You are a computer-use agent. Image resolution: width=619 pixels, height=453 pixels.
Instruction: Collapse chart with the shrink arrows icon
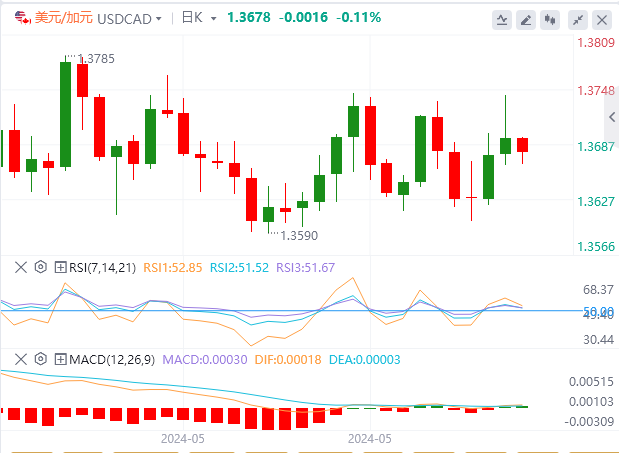coord(578,20)
